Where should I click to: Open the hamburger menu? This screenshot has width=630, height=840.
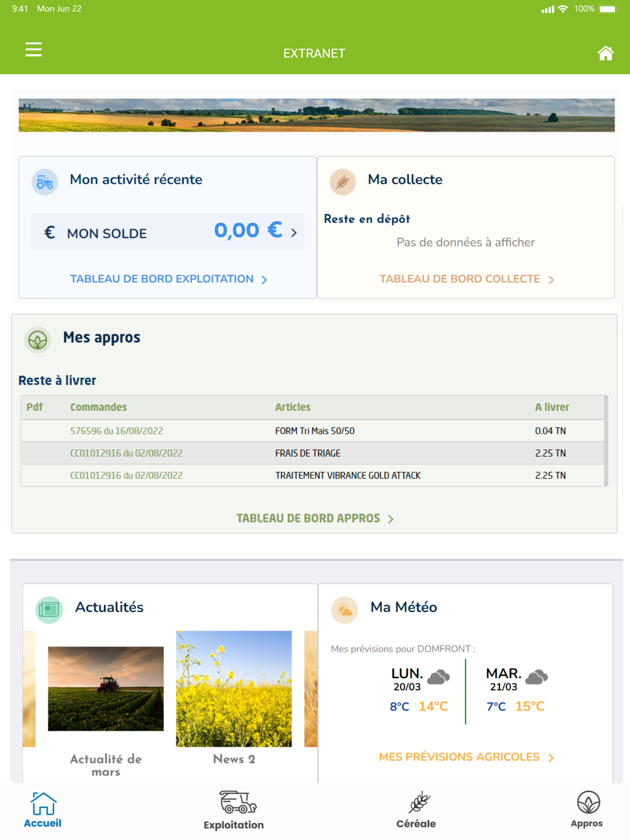coord(33,49)
